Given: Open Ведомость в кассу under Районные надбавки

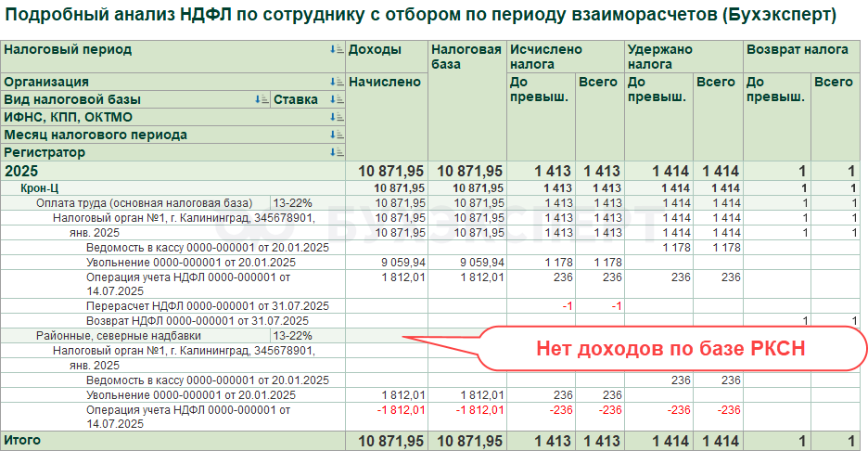Looking at the screenshot, I should (208, 380).
